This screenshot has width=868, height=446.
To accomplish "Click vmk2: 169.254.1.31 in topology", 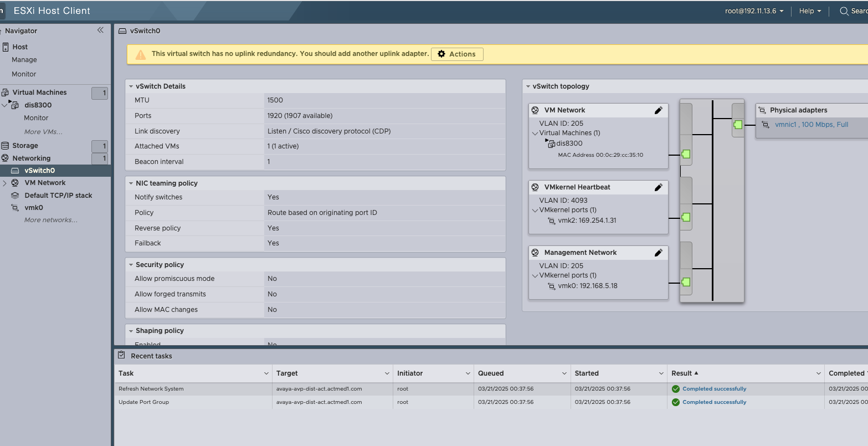I will 587,221.
